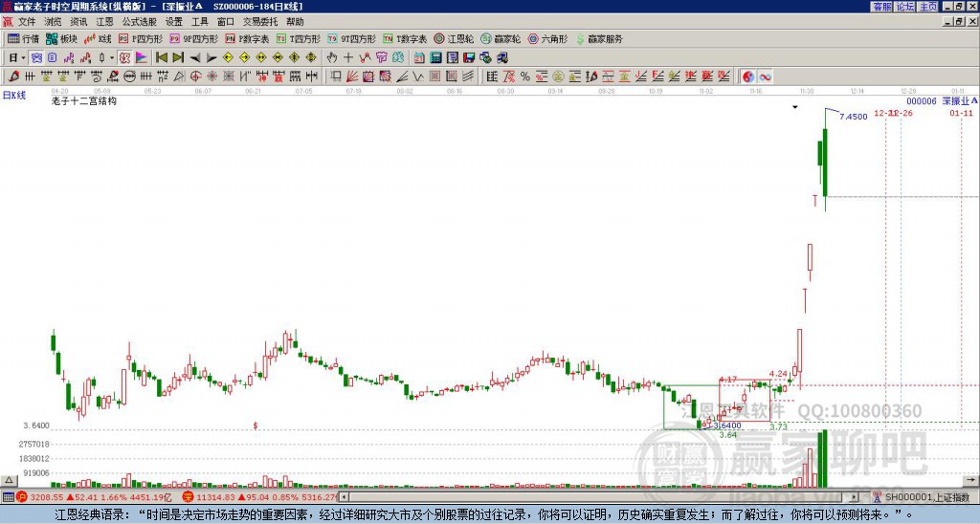
Task: Click the 客服 customer service link
Action: click(x=881, y=7)
